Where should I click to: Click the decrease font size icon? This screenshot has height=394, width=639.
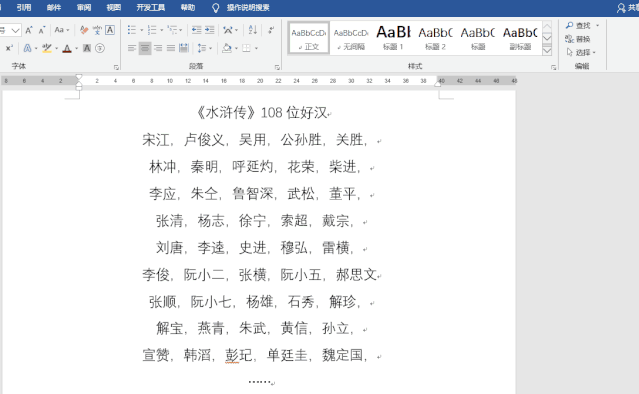pos(42,30)
